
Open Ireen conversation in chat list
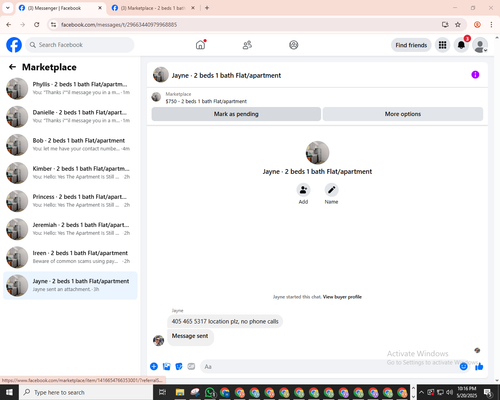click(x=70, y=257)
